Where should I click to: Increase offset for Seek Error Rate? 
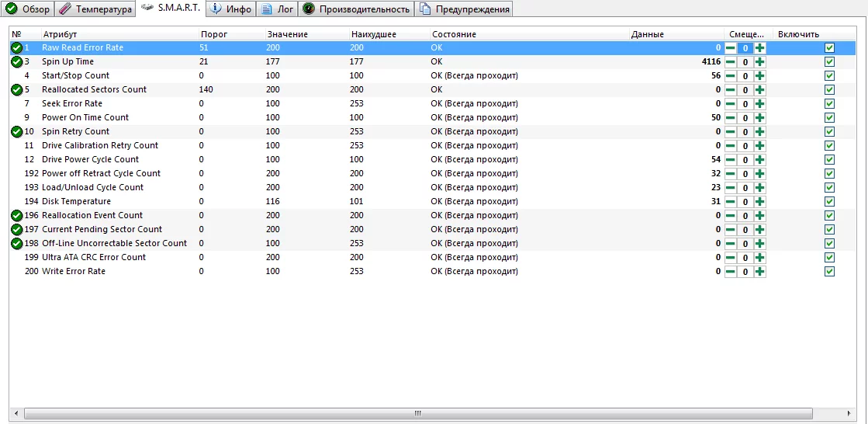click(x=760, y=103)
